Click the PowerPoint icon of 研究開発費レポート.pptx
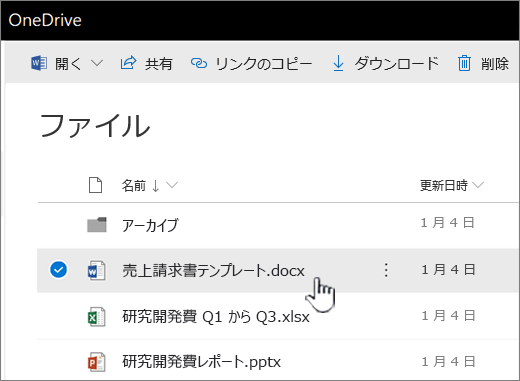The width and height of the screenshot is (520, 381). [96, 362]
